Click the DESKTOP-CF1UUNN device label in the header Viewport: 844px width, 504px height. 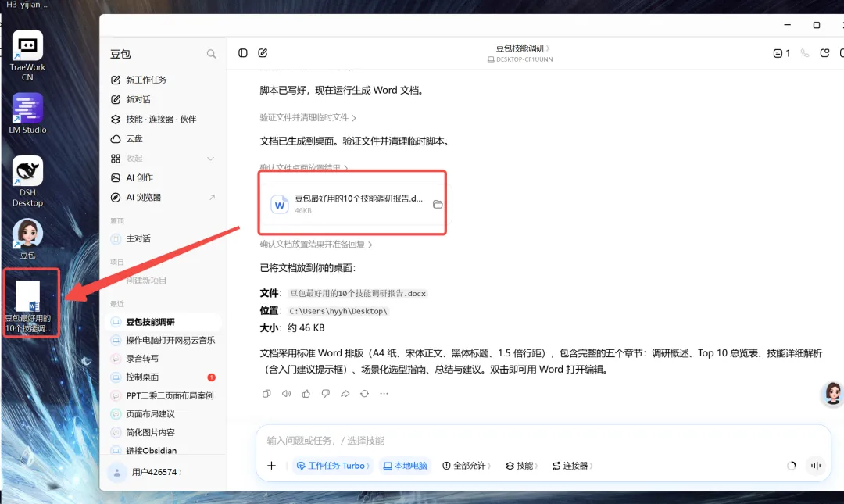click(x=520, y=59)
